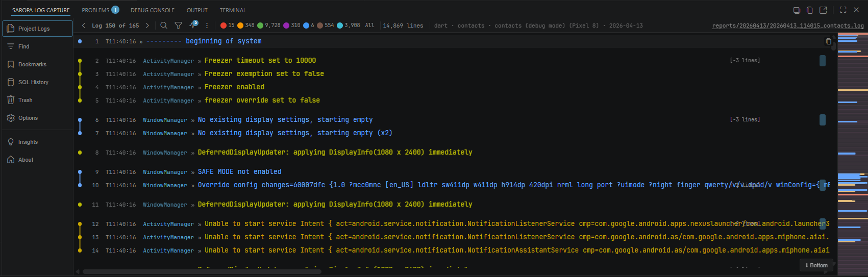
Task: Open the reports contacts.log file link
Action: click(x=788, y=26)
